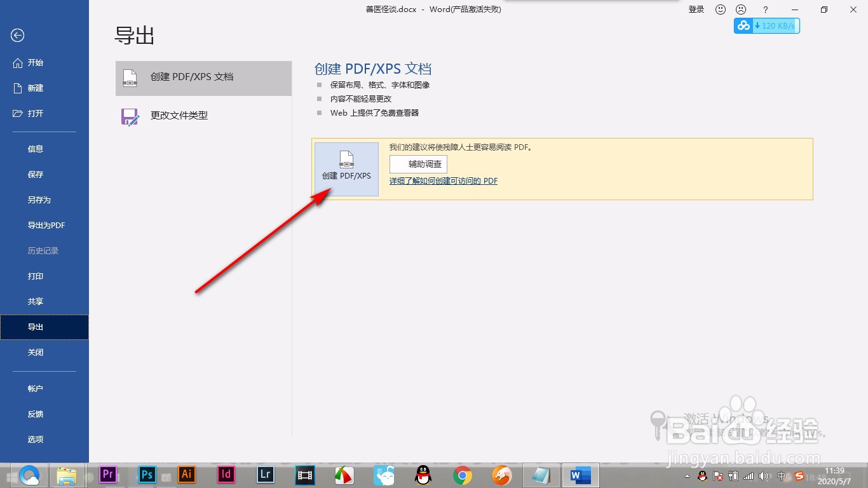Open 信息 in the backstage menu
The width and height of the screenshot is (868, 488).
pyautogui.click(x=44, y=149)
